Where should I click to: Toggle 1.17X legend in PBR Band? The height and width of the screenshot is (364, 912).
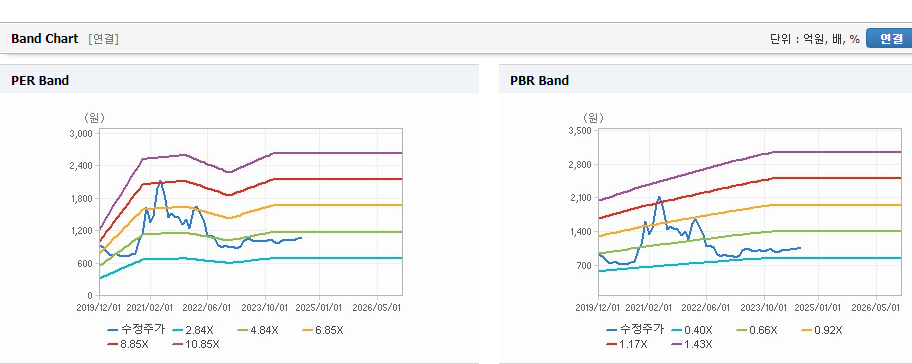(627, 344)
